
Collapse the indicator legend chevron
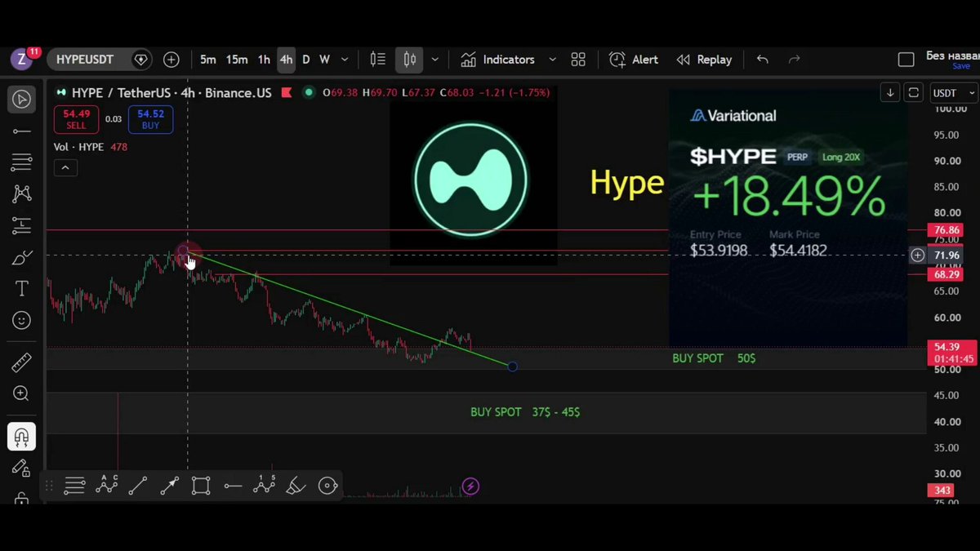[65, 168]
